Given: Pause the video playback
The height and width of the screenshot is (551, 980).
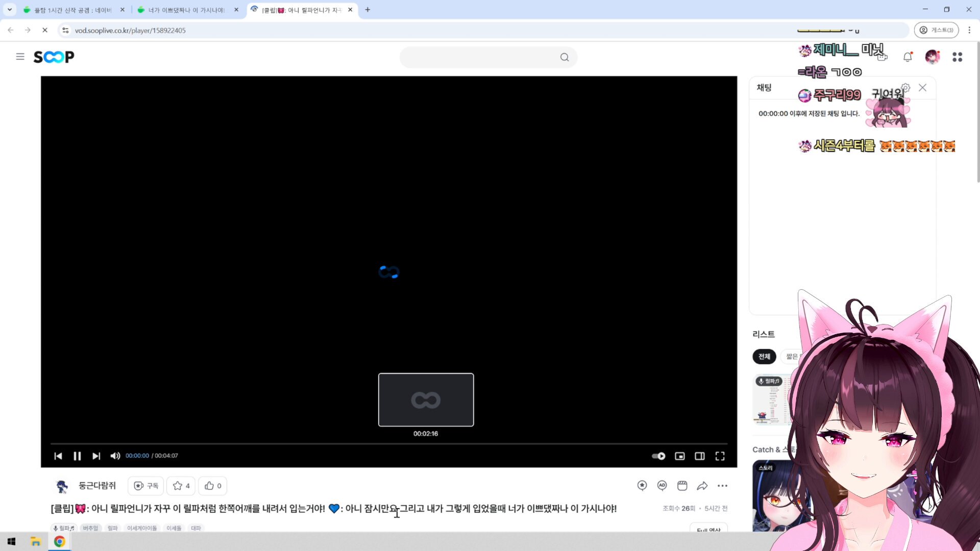Looking at the screenshot, I should click(x=77, y=456).
